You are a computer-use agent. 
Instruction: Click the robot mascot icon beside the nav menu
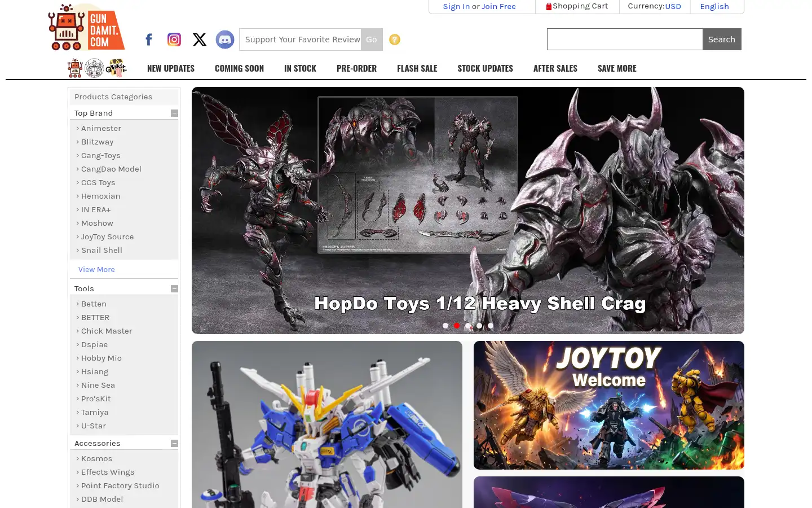click(x=75, y=68)
